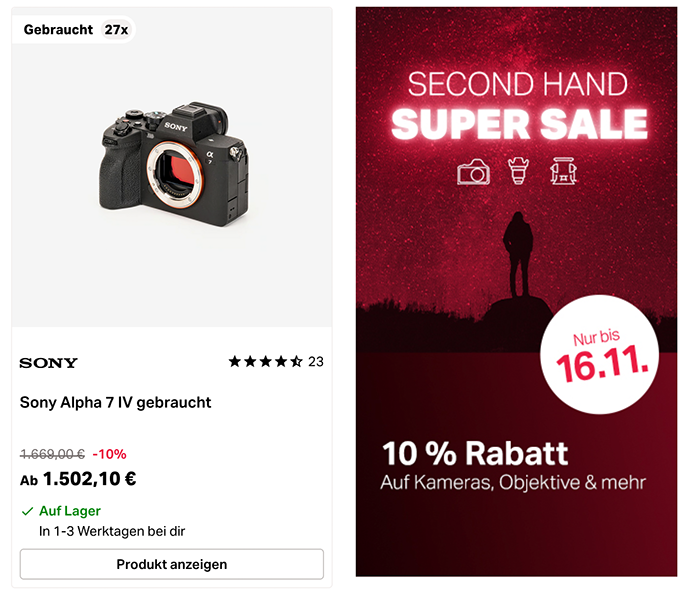Click the Auf Lager stock status text
This screenshot has width=700, height=594.
(x=70, y=511)
